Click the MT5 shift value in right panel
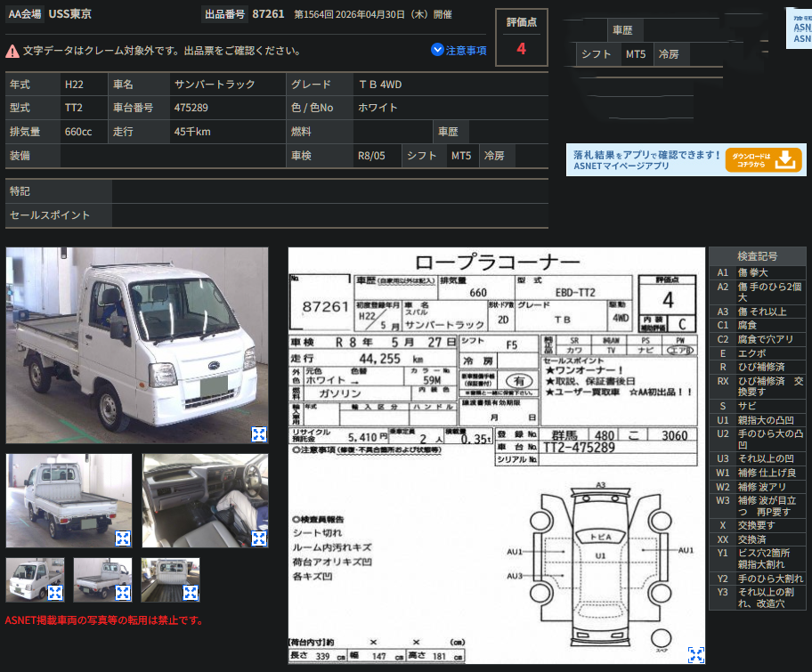The width and height of the screenshot is (812, 672). click(636, 53)
